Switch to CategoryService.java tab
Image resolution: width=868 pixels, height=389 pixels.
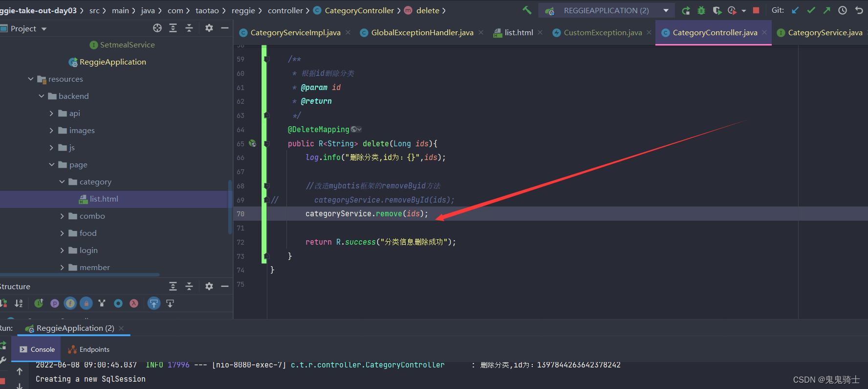click(x=825, y=32)
